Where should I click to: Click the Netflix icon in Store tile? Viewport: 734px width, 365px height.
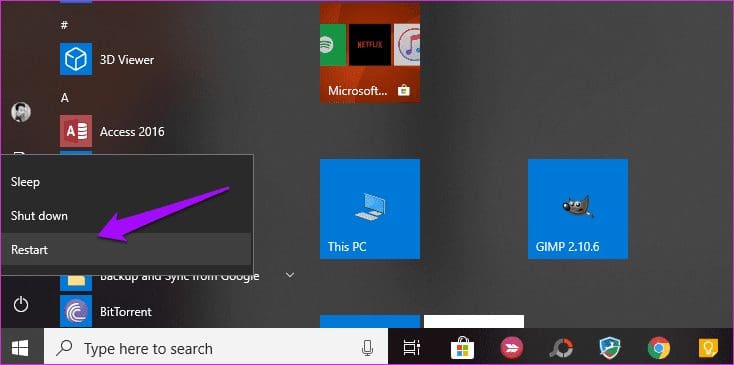pos(370,45)
